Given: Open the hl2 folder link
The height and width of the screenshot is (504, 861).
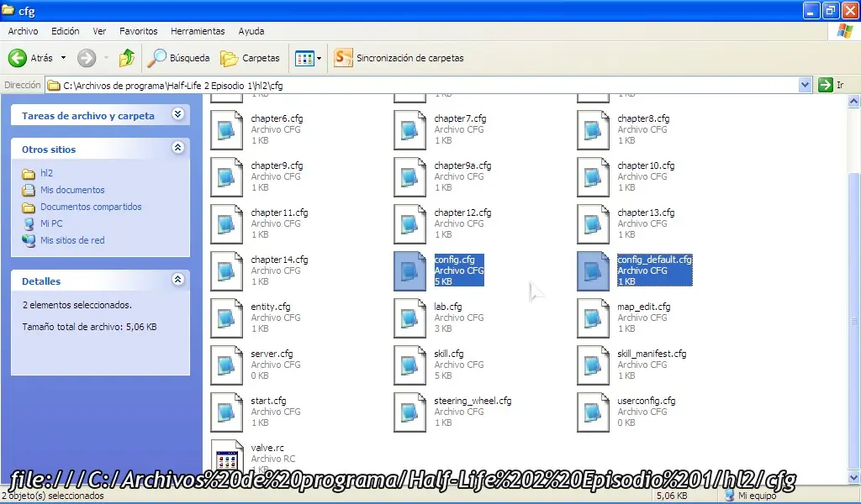Looking at the screenshot, I should point(46,173).
